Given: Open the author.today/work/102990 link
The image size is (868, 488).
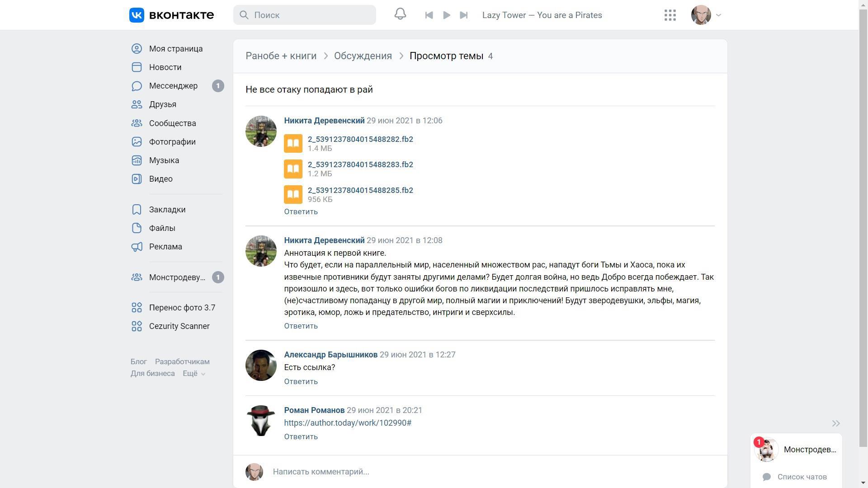Looking at the screenshot, I should (347, 423).
